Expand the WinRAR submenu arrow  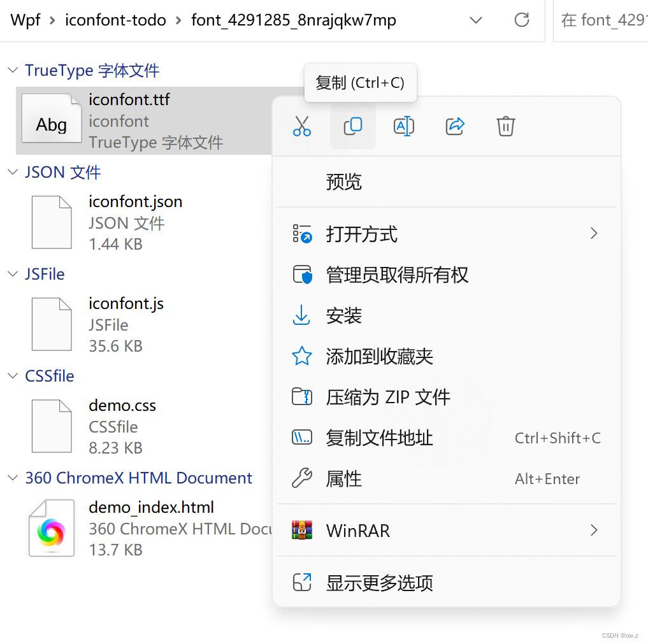click(x=594, y=530)
